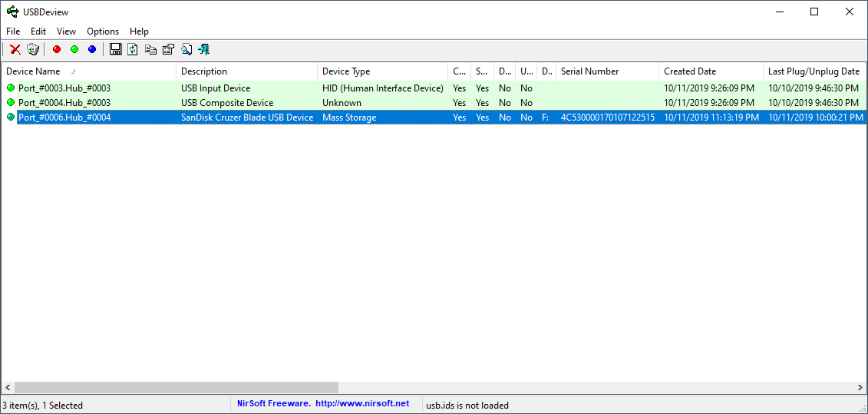
Task: Click the copy selected items icon
Action: pyautogui.click(x=150, y=50)
